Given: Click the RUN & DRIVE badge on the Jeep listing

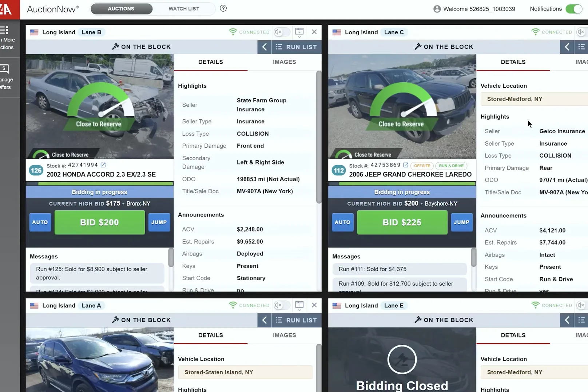Looking at the screenshot, I should pyautogui.click(x=451, y=166).
